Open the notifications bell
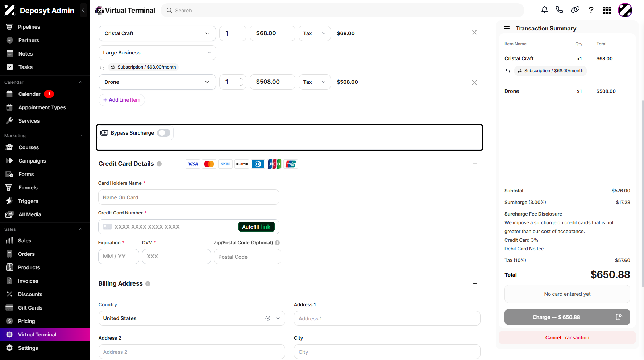The width and height of the screenshot is (644, 360). tap(544, 10)
